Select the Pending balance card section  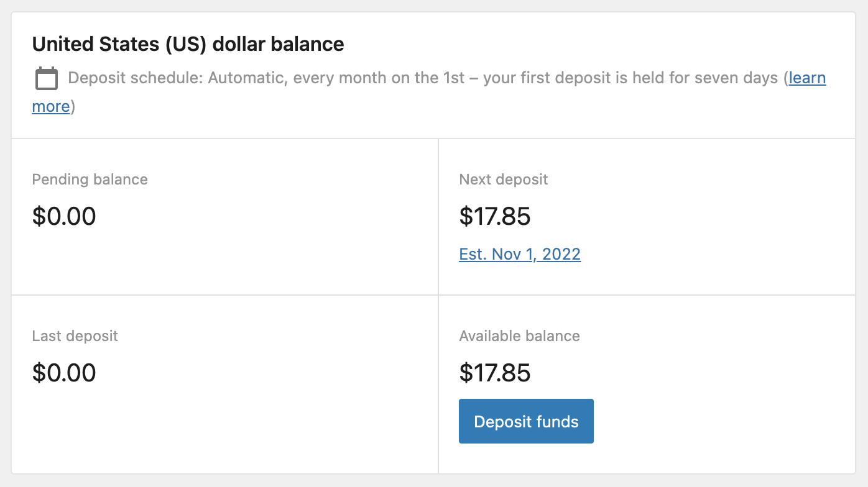pos(224,216)
